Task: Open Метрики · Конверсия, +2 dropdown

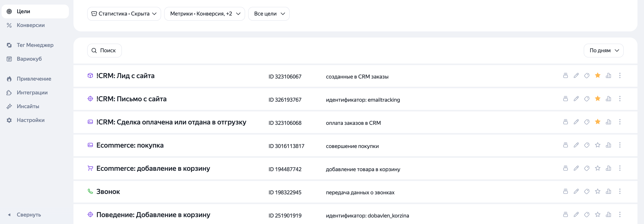Action: 204,14
